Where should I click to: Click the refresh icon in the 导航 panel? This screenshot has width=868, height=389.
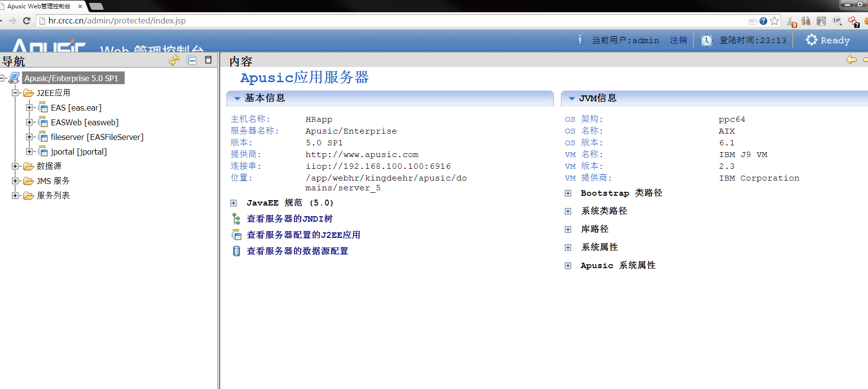(174, 60)
